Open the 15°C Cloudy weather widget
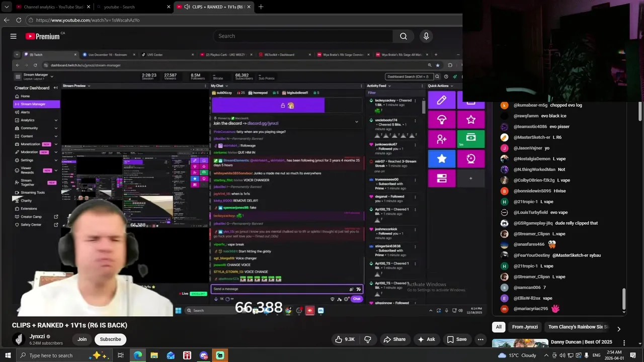This screenshot has height=362, width=644. tap(517, 355)
